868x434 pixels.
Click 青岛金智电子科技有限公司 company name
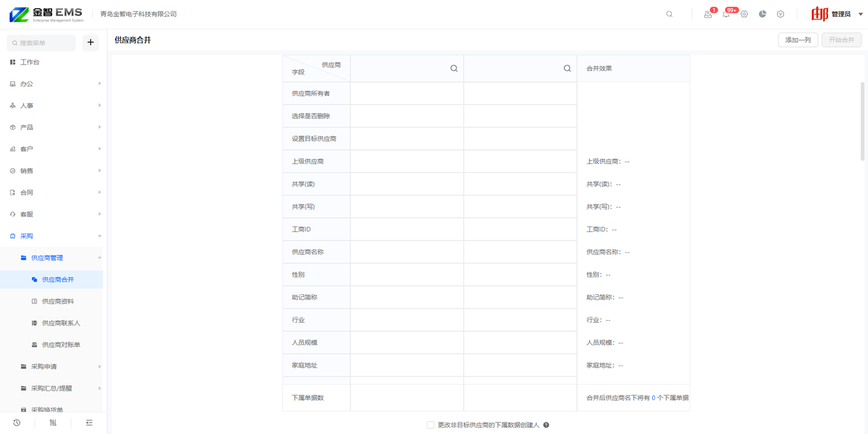(138, 14)
